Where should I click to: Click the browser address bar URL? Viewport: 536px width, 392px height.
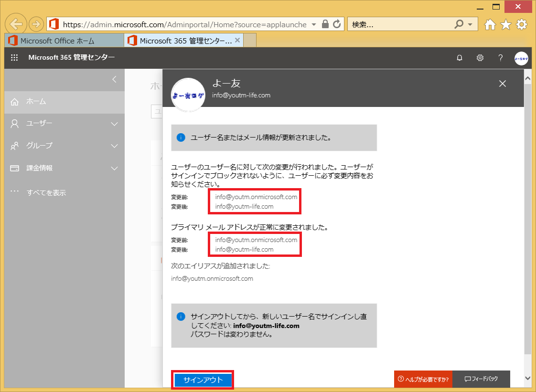click(x=184, y=25)
